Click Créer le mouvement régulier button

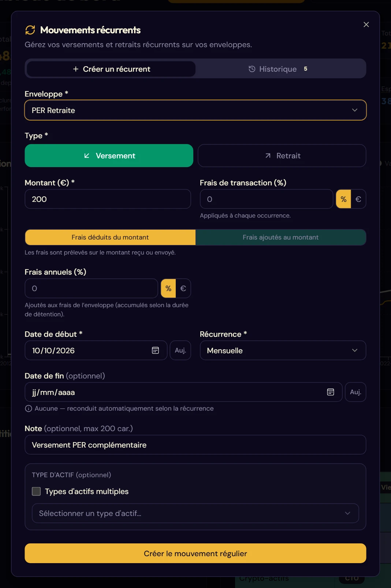coord(195,553)
